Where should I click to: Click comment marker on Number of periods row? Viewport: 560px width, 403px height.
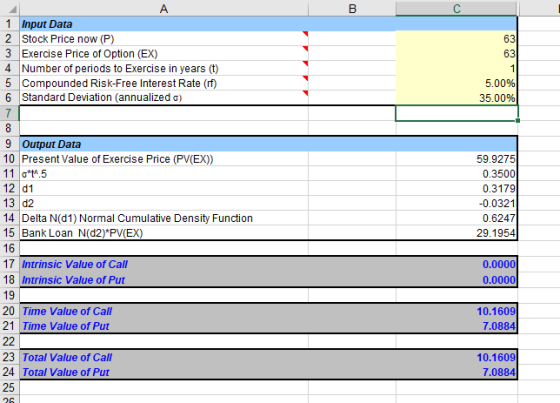click(x=305, y=64)
